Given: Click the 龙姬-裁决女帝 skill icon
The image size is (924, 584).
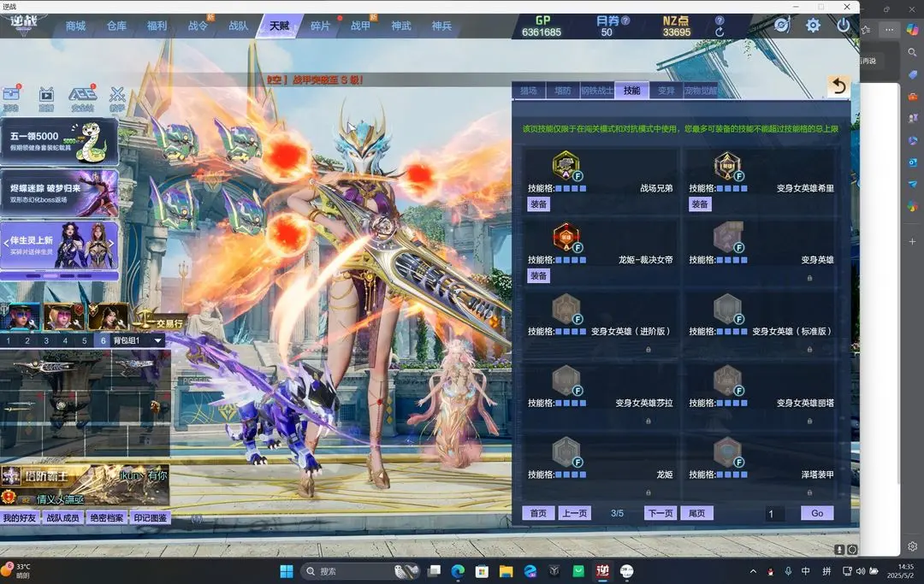Looking at the screenshot, I should [566, 237].
